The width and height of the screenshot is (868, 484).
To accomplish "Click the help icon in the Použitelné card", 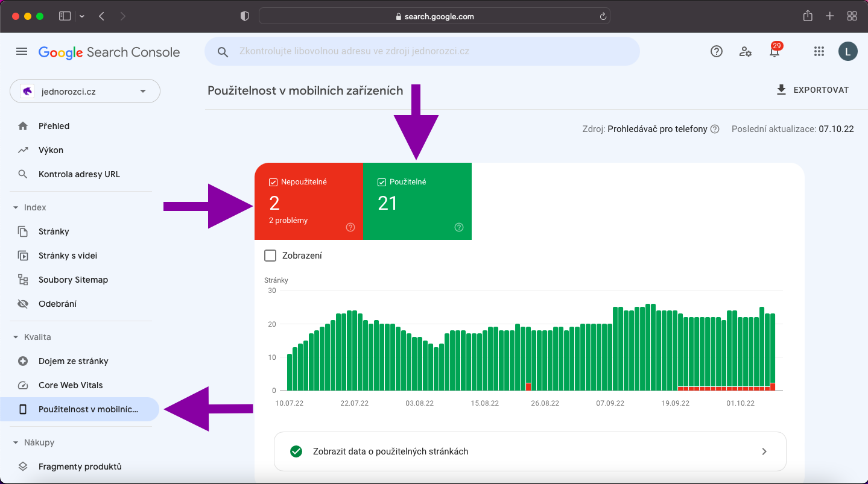I will click(x=459, y=227).
